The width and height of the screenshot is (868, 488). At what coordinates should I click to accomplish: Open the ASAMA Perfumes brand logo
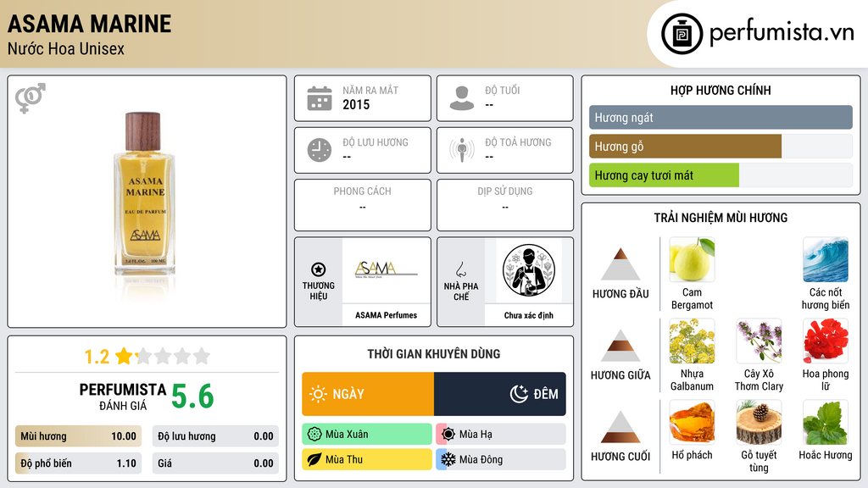386,270
